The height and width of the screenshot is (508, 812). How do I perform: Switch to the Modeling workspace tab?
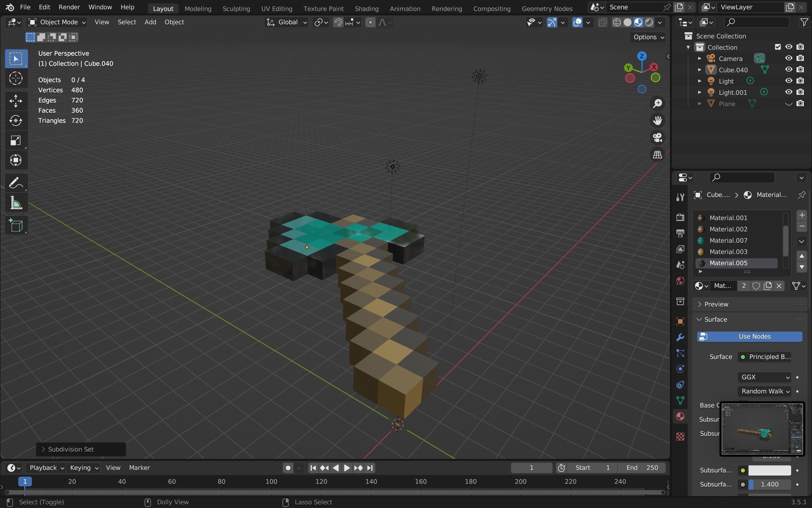point(198,9)
